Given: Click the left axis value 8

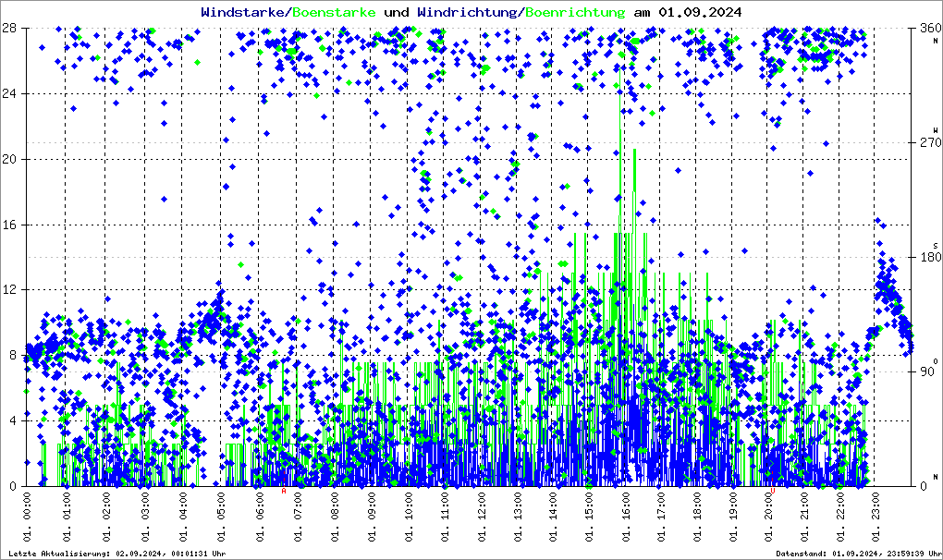Looking at the screenshot, I should pyautogui.click(x=12, y=355).
